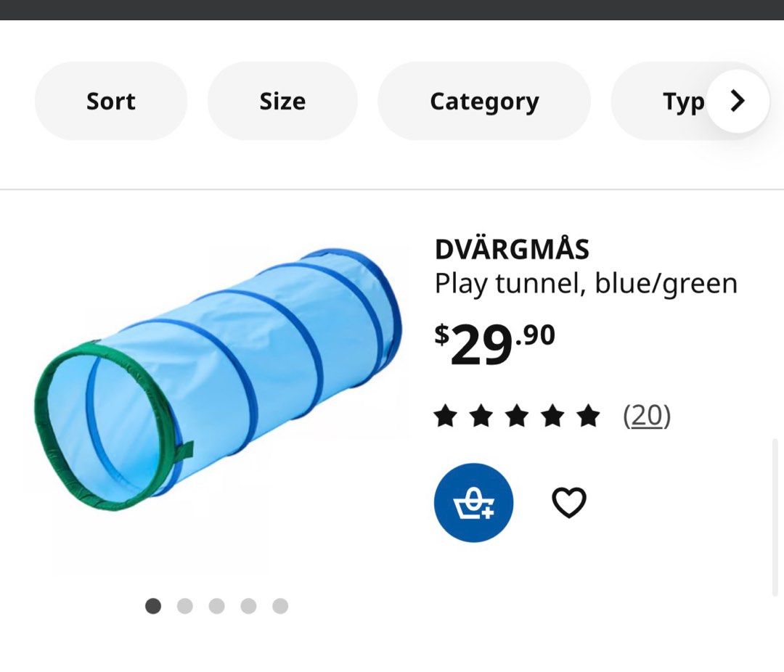This screenshot has height=672, width=784.
Task: Add DVÄRGMÅS play tunnel to shopping bag
Action: click(473, 503)
